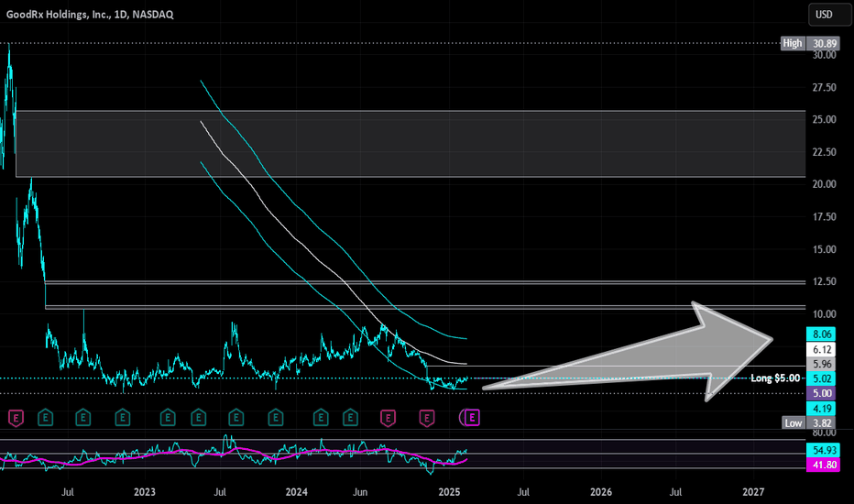Click the 27.50 tick on the price scale
The image size is (854, 504).
824,87
